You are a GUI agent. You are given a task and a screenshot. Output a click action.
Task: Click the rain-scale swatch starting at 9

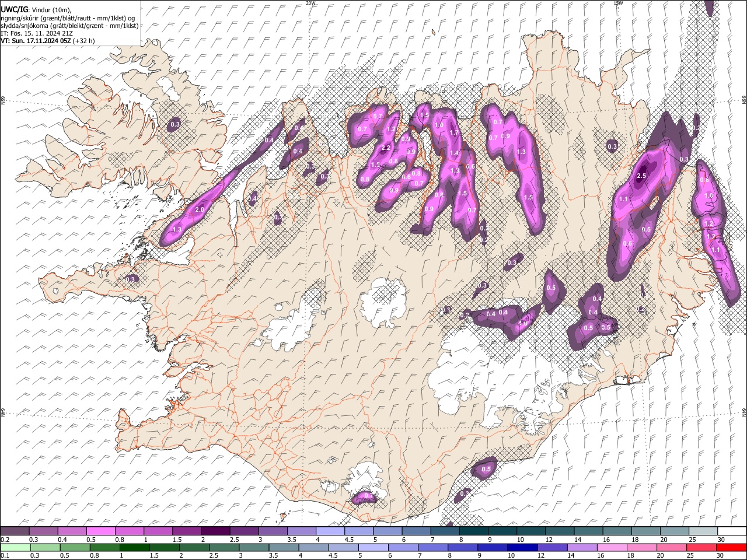click(492, 547)
